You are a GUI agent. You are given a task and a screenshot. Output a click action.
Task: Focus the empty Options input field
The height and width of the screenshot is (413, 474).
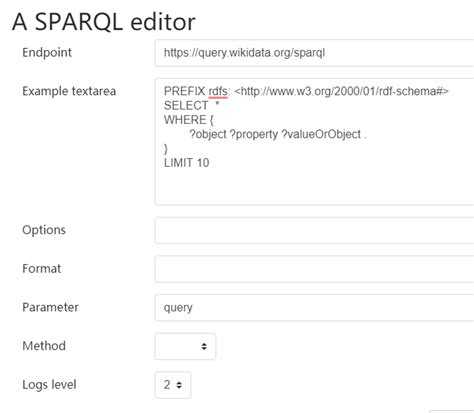(314, 230)
